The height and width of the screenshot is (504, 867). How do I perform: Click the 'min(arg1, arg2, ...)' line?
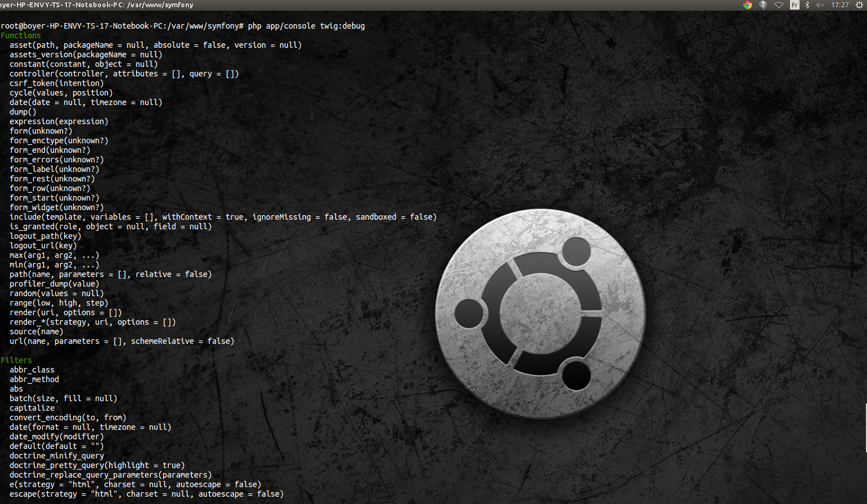(x=55, y=265)
